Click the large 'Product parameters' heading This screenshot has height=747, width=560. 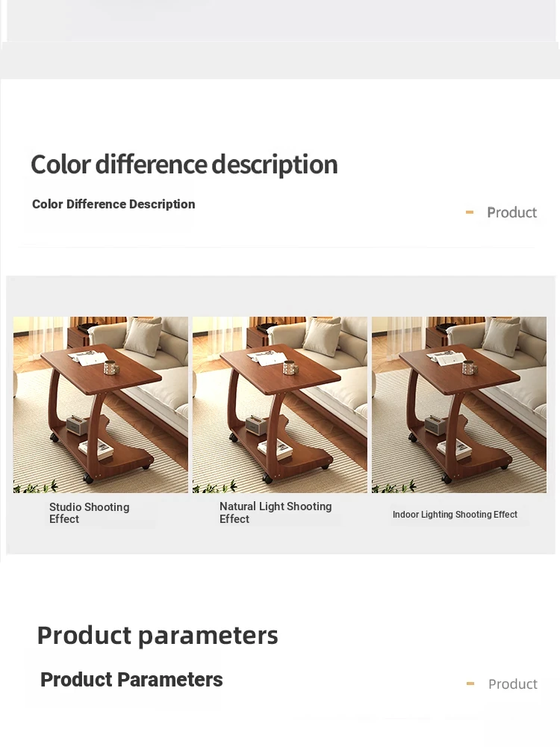coord(158,636)
